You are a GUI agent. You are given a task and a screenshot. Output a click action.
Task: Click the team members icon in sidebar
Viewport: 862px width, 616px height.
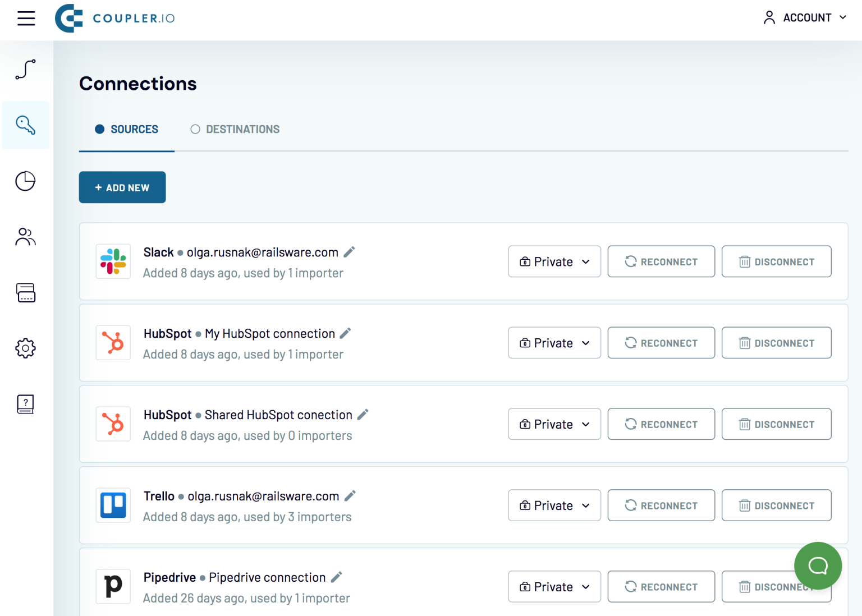(x=25, y=237)
